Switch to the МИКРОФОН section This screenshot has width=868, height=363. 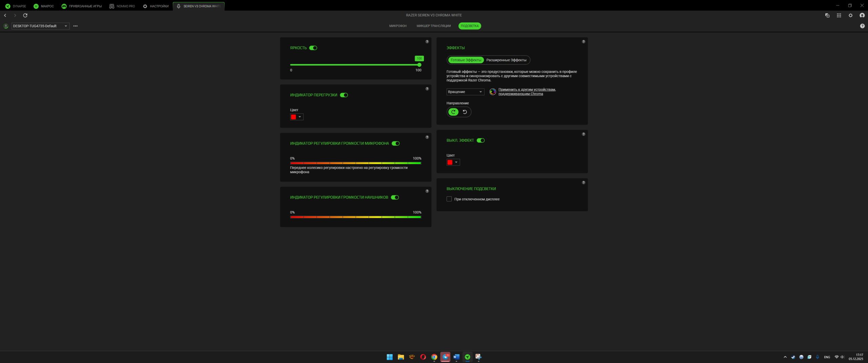click(x=398, y=26)
